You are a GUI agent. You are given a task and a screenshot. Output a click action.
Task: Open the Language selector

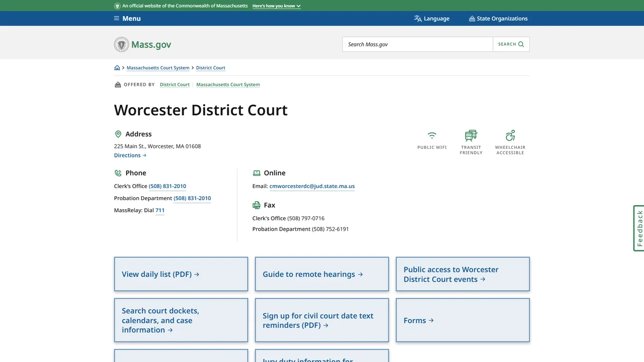click(432, 19)
